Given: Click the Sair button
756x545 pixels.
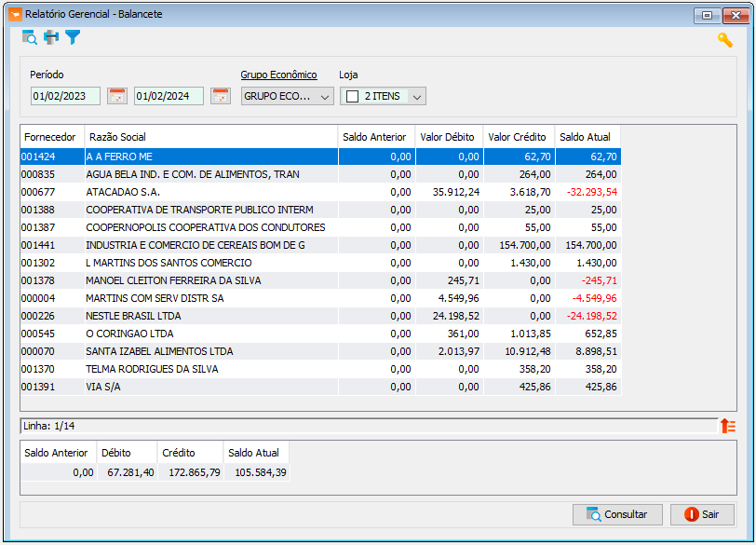Looking at the screenshot, I should tap(702, 514).
